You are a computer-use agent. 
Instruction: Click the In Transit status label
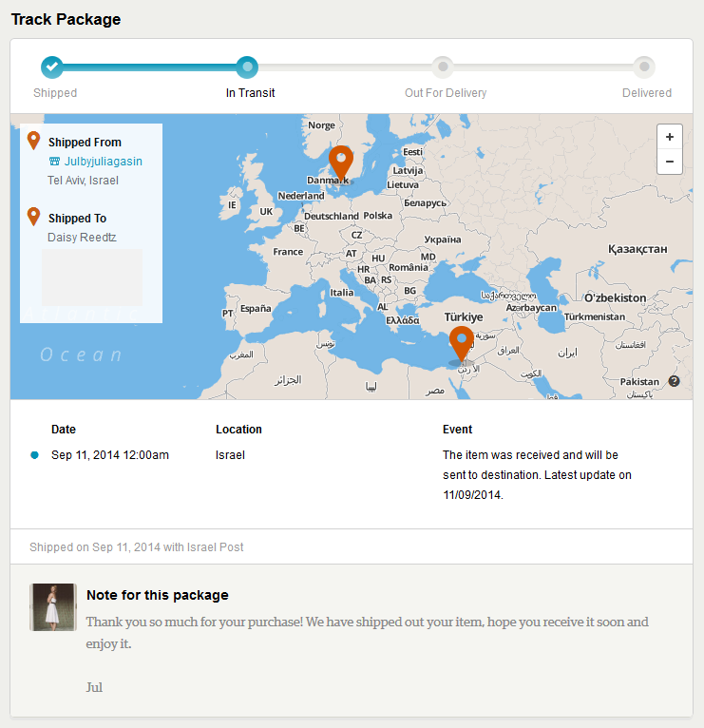(x=250, y=93)
